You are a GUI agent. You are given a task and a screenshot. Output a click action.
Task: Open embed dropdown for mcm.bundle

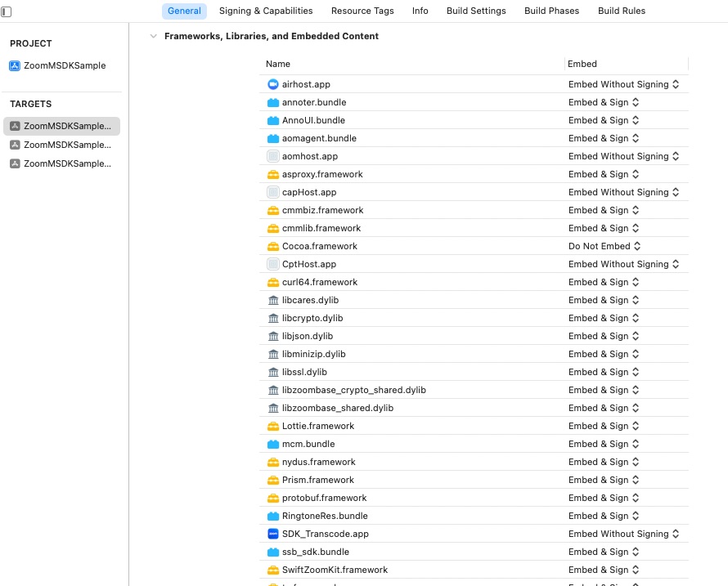[604, 445]
